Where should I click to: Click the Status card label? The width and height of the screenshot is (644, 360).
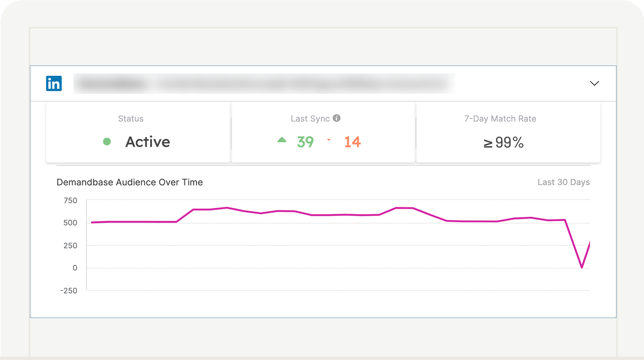pyautogui.click(x=131, y=119)
